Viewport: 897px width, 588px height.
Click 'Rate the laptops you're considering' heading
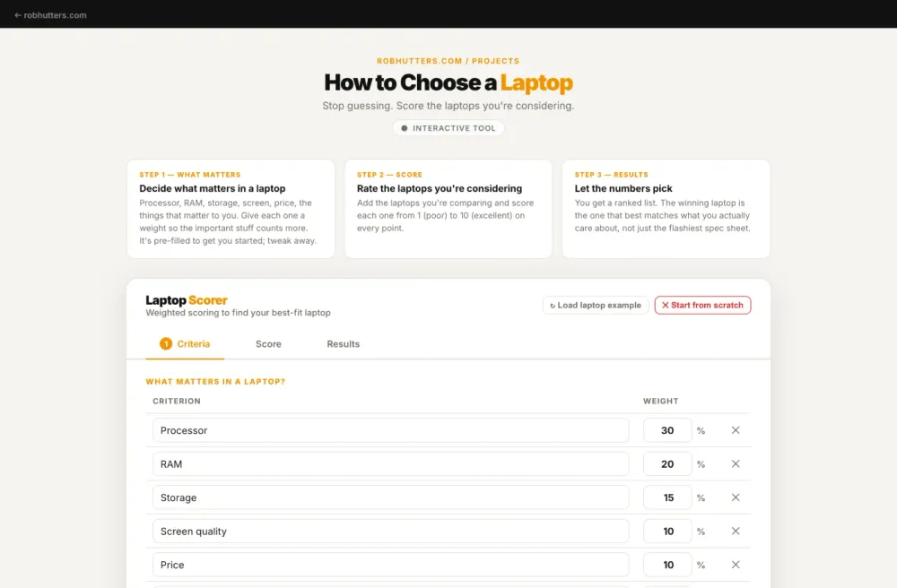point(440,188)
